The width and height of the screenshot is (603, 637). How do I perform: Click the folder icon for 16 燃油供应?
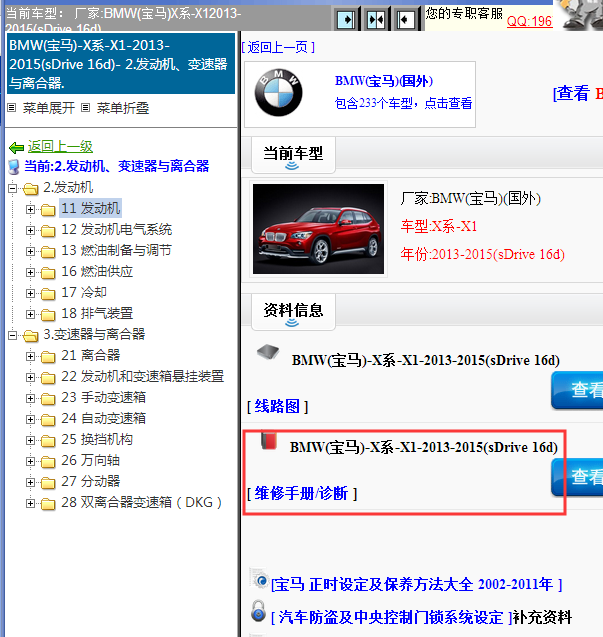pyautogui.click(x=48, y=273)
